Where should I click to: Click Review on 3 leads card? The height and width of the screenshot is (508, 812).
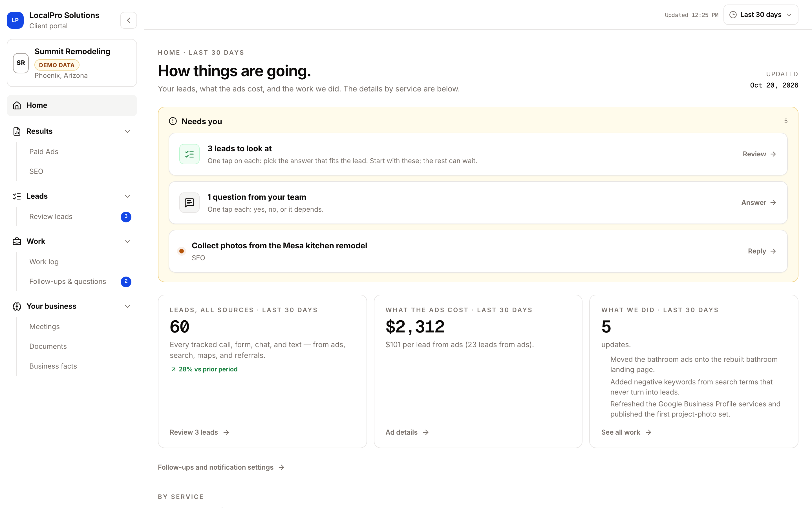(x=759, y=154)
